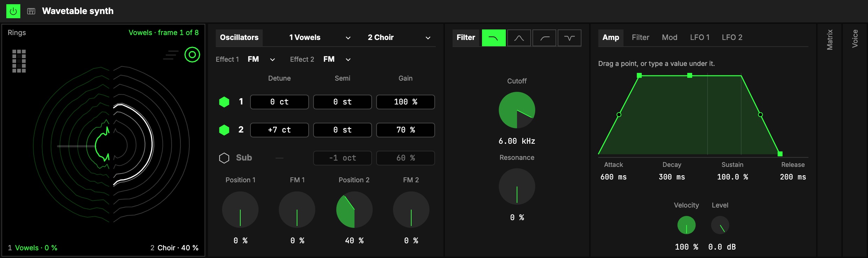This screenshot has width=868, height=258.
Task: Click the Decay value 300 ms
Action: [672, 177]
